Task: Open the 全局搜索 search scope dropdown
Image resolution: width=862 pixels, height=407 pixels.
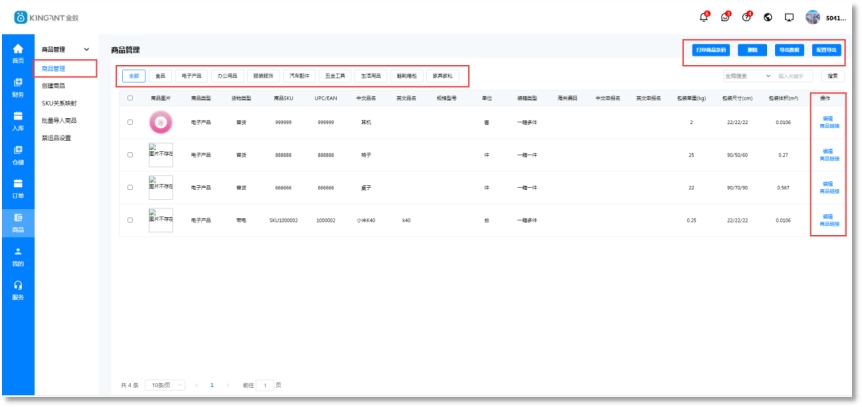Action: click(x=747, y=75)
